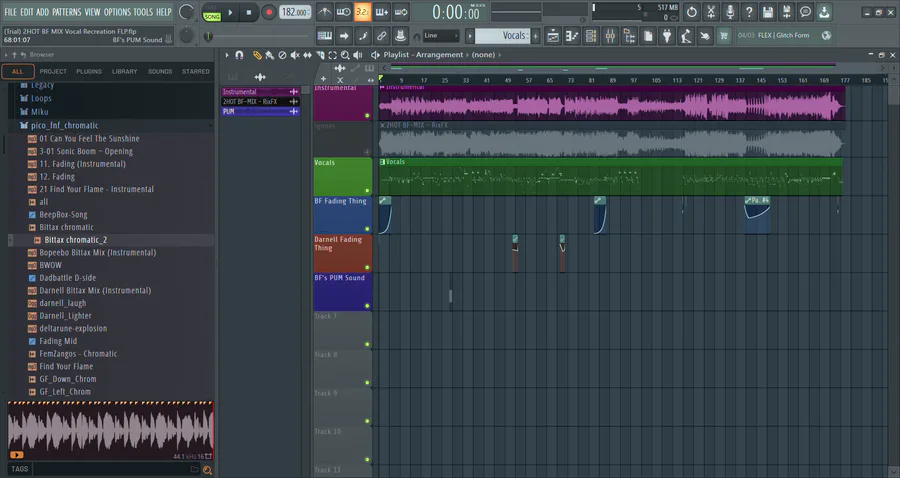This screenshot has width=900, height=478.
Task: Open pattern menu arrow left of Vocals
Action: pyautogui.click(x=470, y=36)
